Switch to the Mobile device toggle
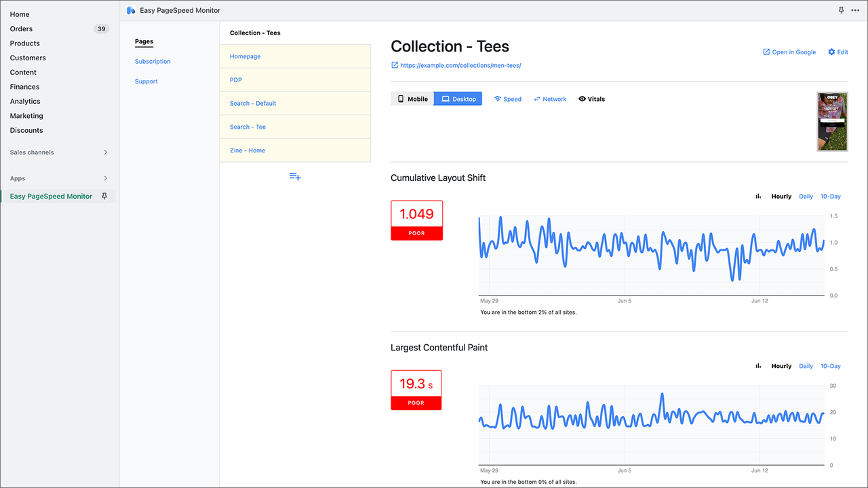Image resolution: width=868 pixels, height=488 pixels. point(412,98)
